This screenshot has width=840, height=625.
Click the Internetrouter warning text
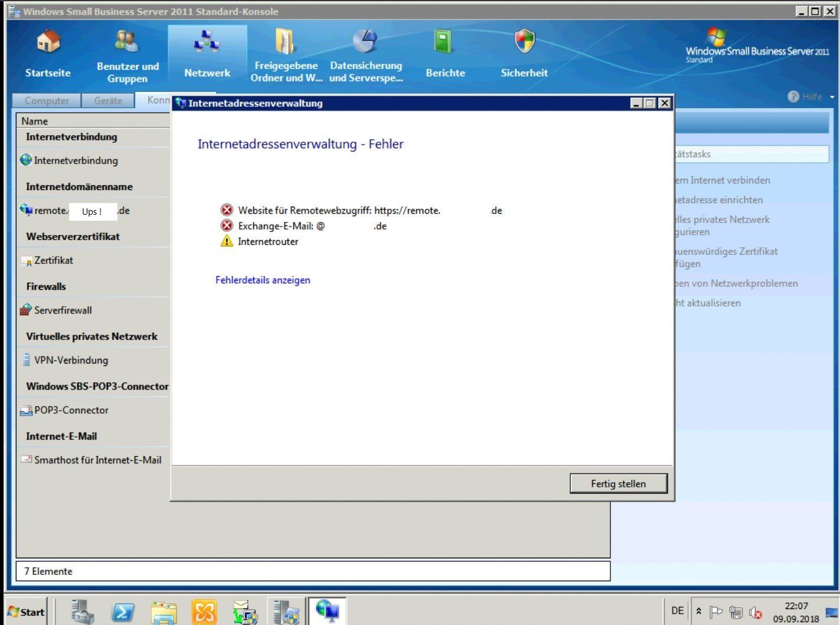tap(268, 241)
